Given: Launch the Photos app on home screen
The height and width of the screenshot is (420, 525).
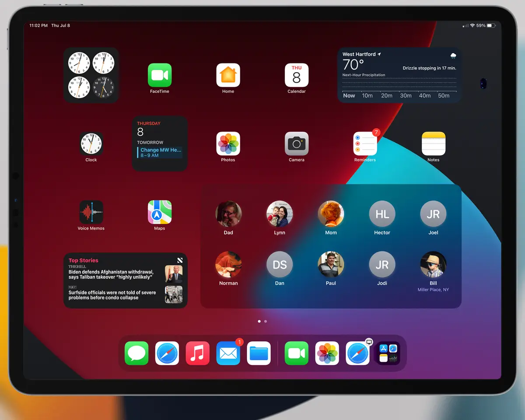Looking at the screenshot, I should click(228, 143).
